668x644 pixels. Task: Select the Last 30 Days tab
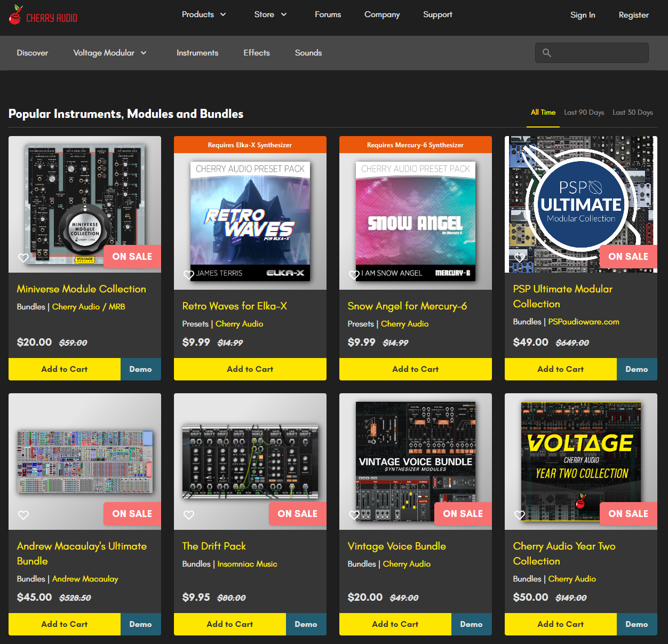633,113
